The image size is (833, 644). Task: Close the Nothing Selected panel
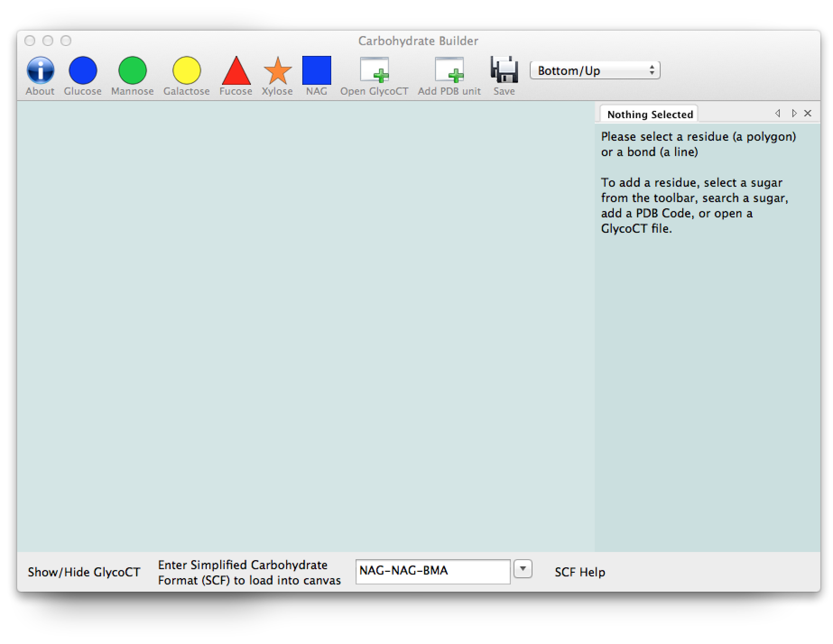(808, 113)
